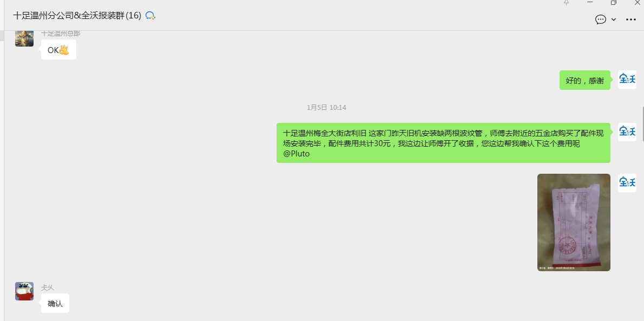Select the long green message mentioning @Pluto
Image resolution: width=644 pixels, height=321 pixels.
click(443, 143)
